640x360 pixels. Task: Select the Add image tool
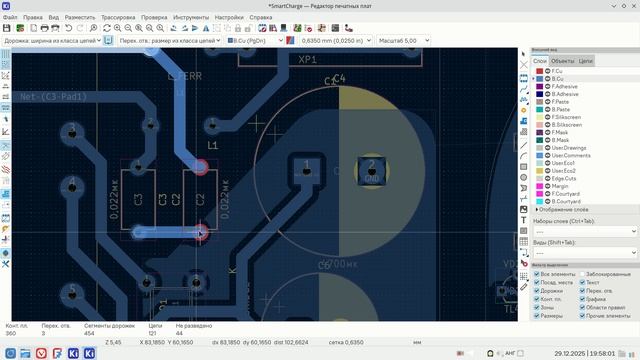point(524,209)
